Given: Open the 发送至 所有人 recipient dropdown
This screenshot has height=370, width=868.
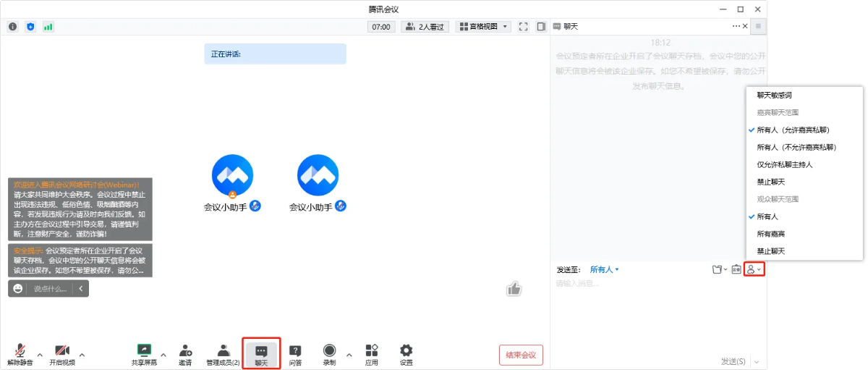Looking at the screenshot, I should tap(605, 269).
